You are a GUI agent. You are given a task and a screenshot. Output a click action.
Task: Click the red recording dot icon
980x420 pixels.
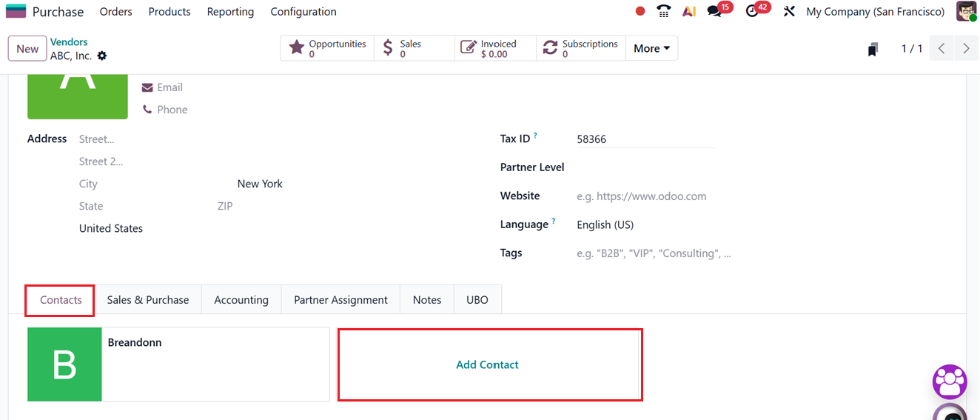(x=640, y=11)
